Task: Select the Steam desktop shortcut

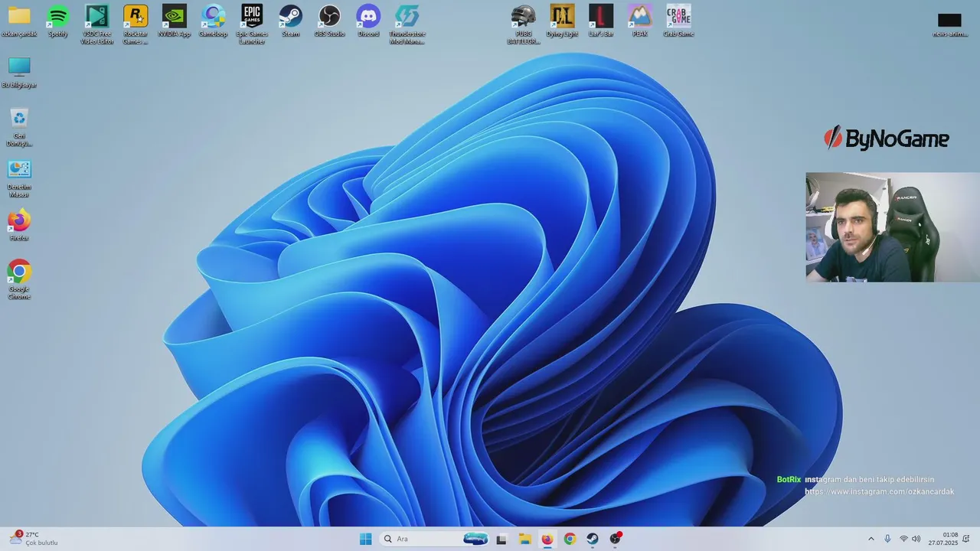Action: (x=290, y=21)
